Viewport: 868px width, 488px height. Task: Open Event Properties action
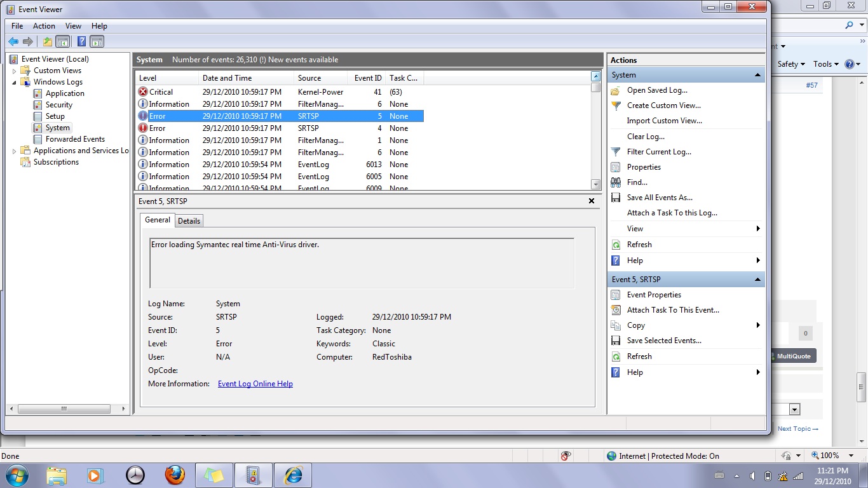pos(654,295)
